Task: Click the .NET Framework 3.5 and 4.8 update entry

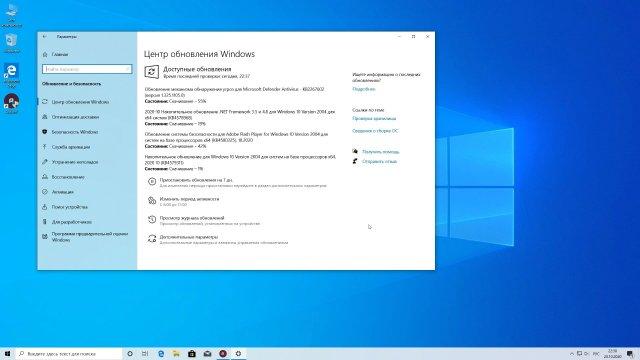Action: 240,117
